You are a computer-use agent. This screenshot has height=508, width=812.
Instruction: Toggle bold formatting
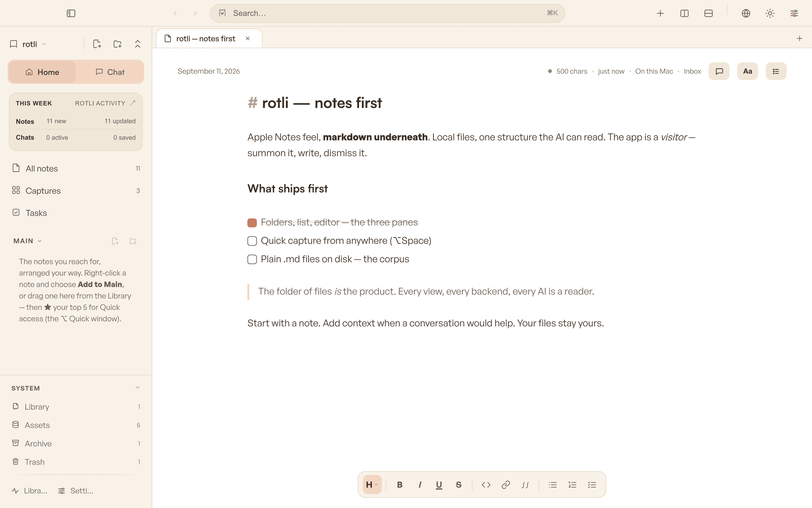click(400, 485)
